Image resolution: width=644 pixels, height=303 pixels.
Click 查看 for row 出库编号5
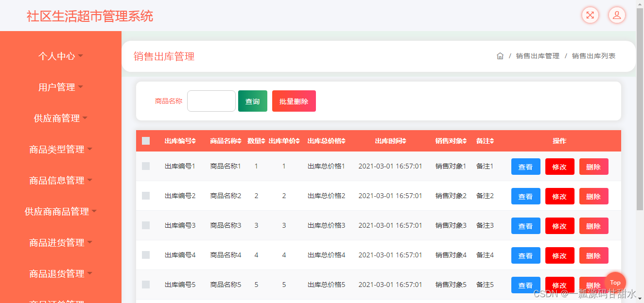pyautogui.click(x=526, y=285)
